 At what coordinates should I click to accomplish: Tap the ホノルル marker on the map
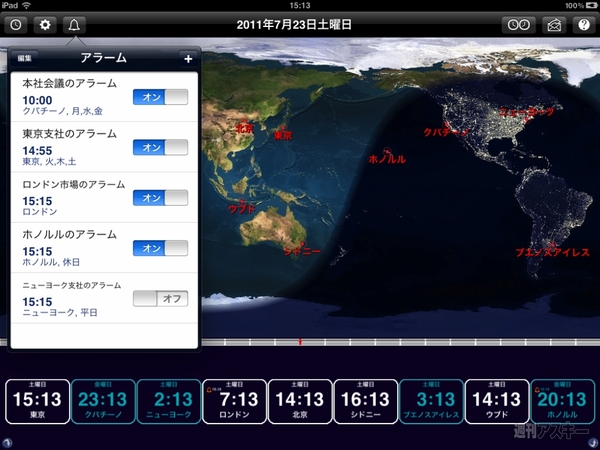(x=387, y=157)
